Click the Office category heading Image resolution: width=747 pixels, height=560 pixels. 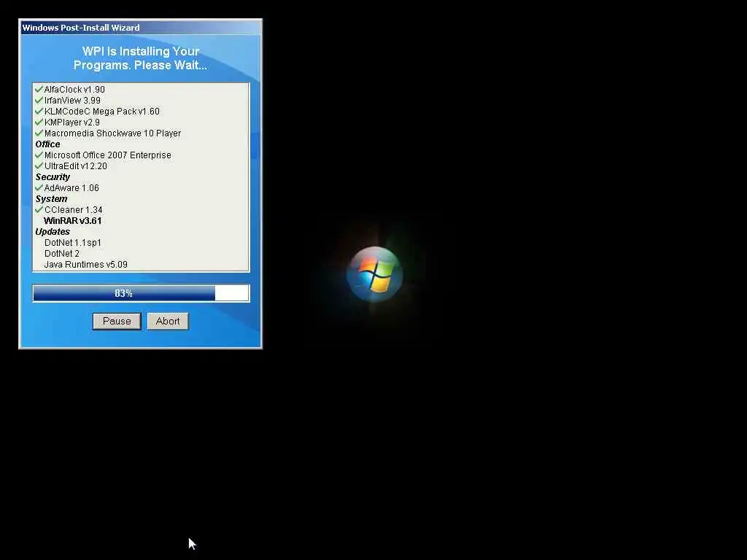[47, 144]
